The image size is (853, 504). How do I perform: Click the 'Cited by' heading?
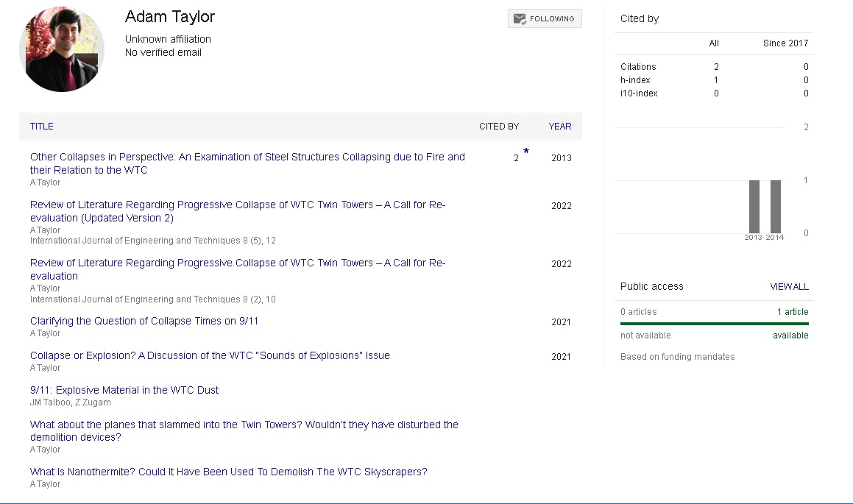pyautogui.click(x=640, y=18)
